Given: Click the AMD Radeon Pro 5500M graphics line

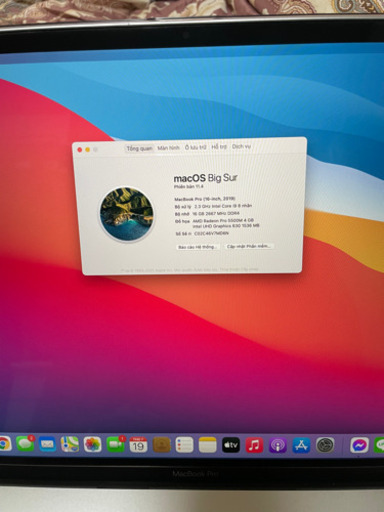Looking at the screenshot, I should (223, 221).
